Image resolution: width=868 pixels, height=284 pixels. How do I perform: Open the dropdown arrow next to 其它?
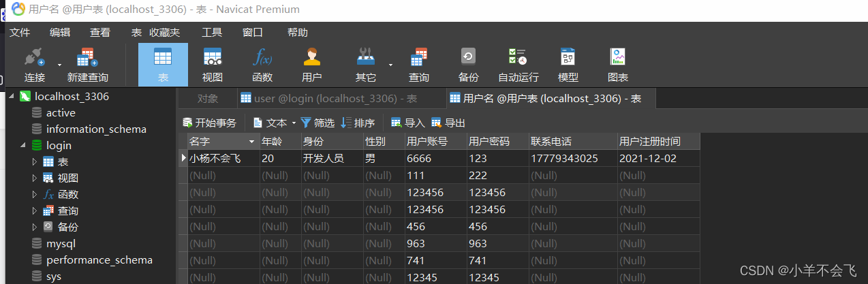pyautogui.click(x=391, y=65)
